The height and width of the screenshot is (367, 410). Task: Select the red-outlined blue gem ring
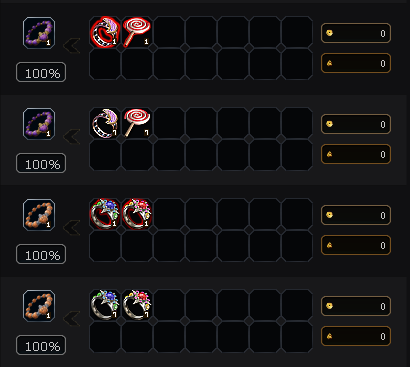point(105,214)
